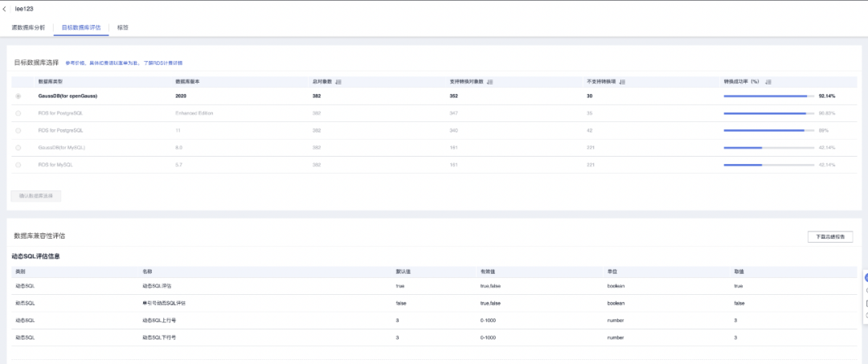Click the 数据库兼容性评估 section heading
Viewport: 868px width, 364px height.
(39, 236)
